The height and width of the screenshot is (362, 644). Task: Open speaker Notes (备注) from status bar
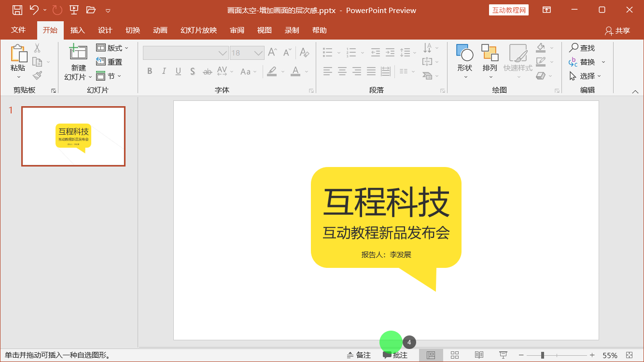click(358, 355)
